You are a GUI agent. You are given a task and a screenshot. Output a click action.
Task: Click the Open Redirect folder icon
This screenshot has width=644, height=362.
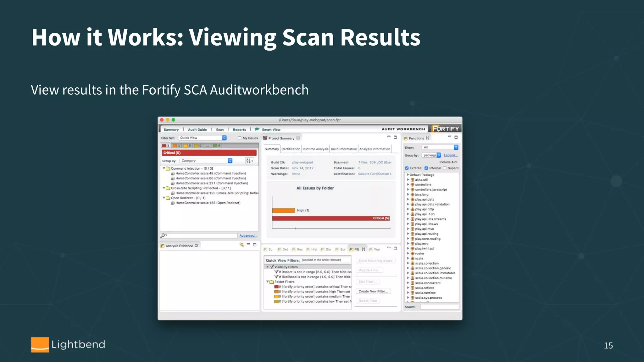(x=168, y=198)
